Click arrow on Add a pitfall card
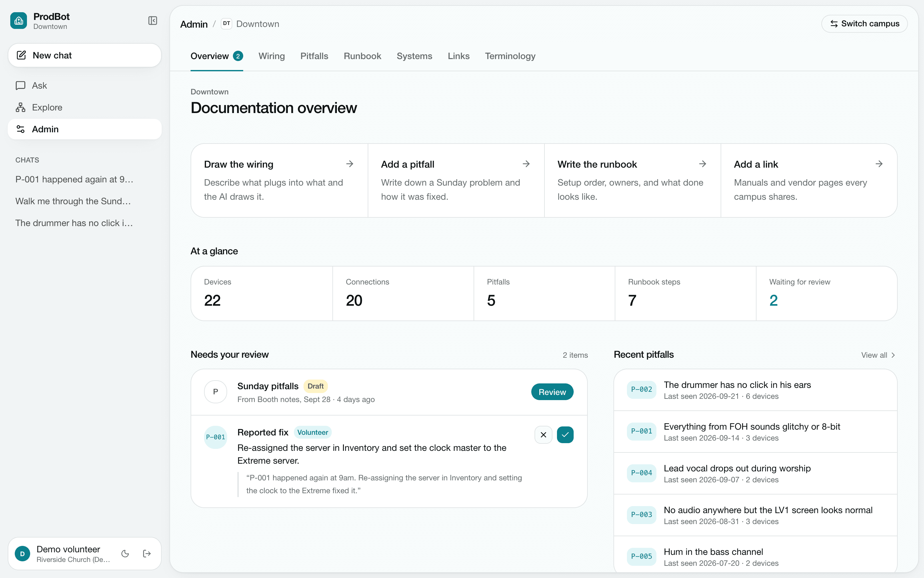 click(x=526, y=164)
